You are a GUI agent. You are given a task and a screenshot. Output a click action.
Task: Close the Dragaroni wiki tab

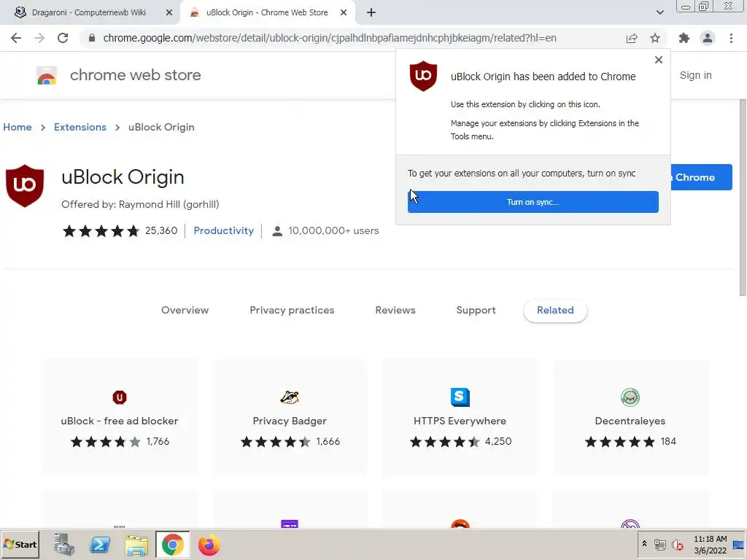169,12
